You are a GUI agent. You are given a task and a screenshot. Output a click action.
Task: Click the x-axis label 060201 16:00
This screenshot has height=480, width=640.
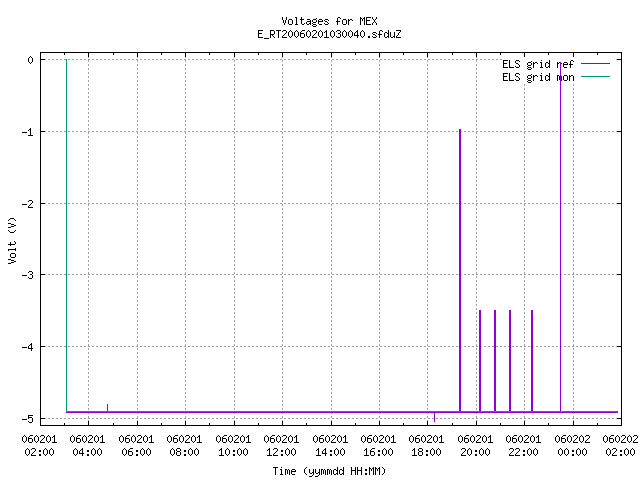point(378,446)
